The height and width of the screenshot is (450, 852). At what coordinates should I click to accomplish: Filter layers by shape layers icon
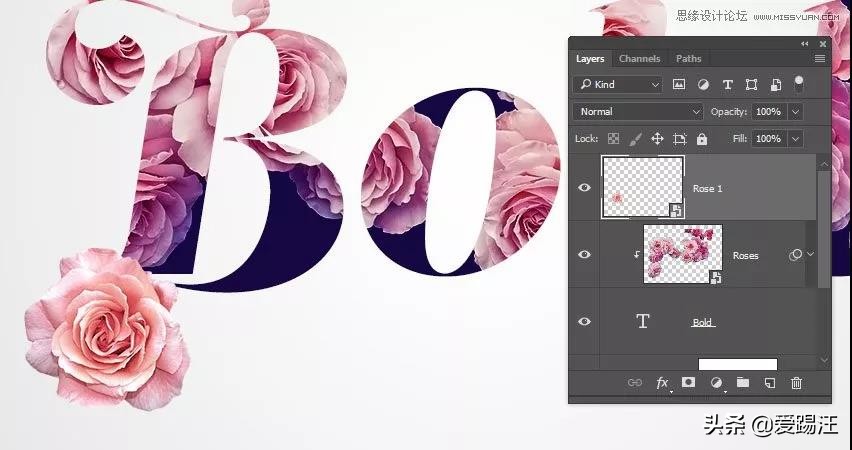[x=751, y=84]
